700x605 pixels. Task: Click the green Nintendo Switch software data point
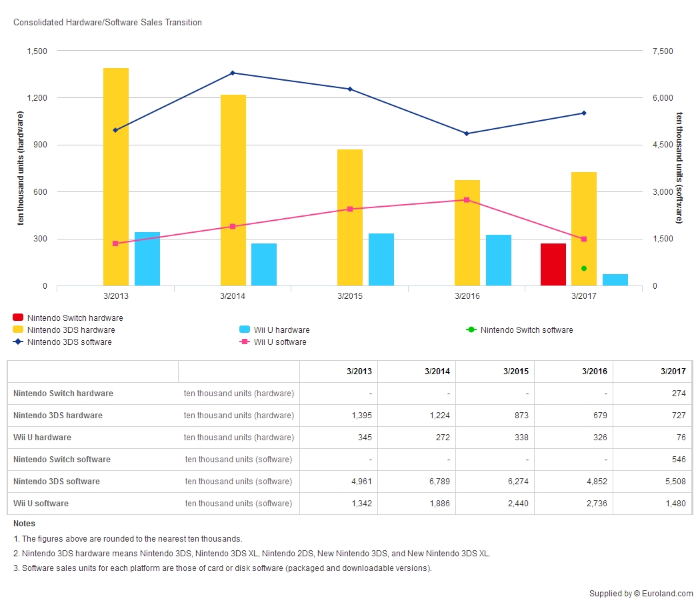coord(584,269)
